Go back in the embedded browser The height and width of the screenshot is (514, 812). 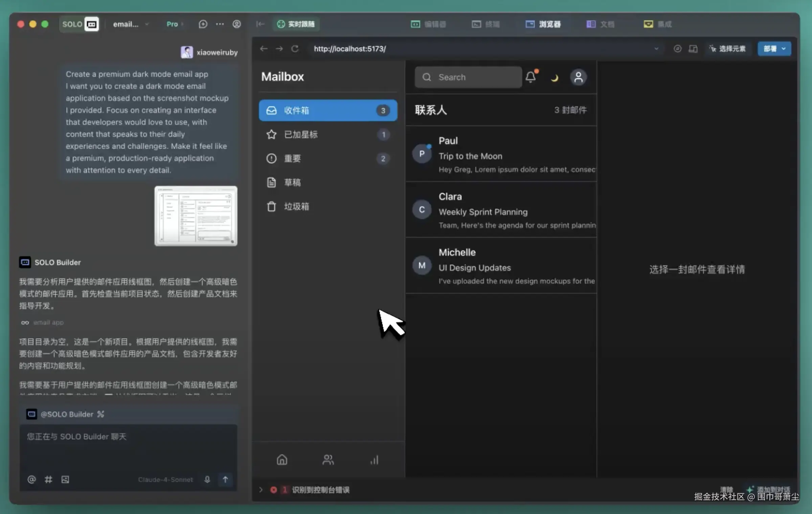(x=264, y=49)
